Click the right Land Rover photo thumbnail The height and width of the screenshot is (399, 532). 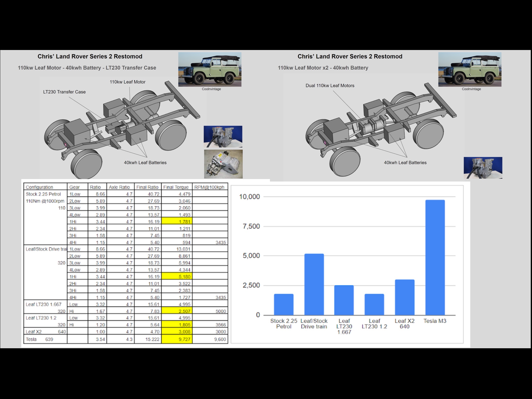(x=470, y=69)
